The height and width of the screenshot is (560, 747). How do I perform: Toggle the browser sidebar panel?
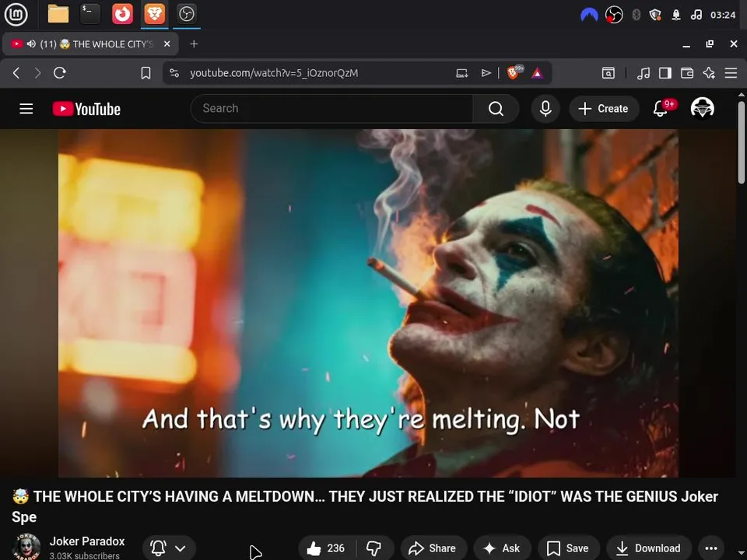[x=665, y=73]
